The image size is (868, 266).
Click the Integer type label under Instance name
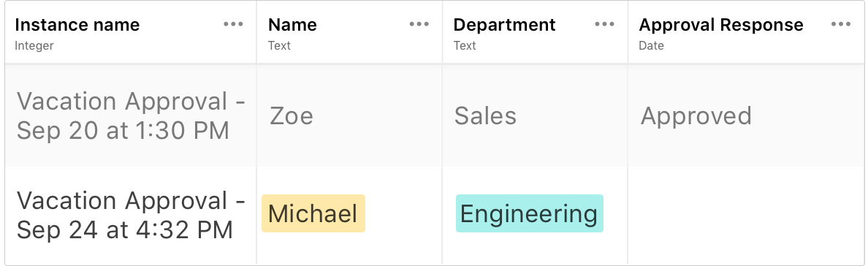click(x=34, y=46)
